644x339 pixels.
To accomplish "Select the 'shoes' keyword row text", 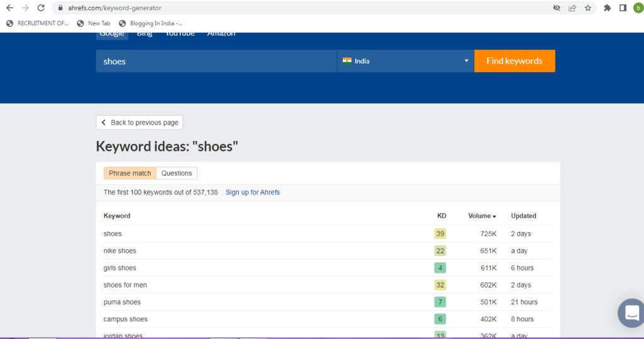I will 113,234.
